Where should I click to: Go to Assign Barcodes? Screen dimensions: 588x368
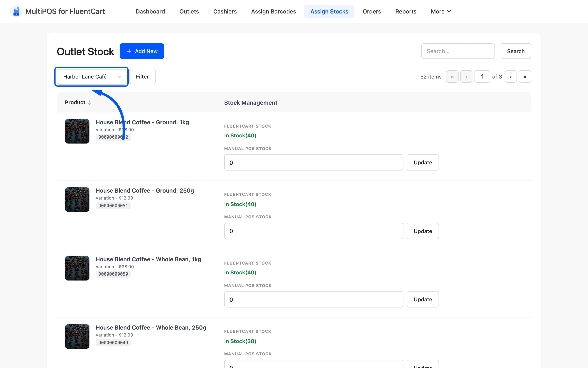273,11
